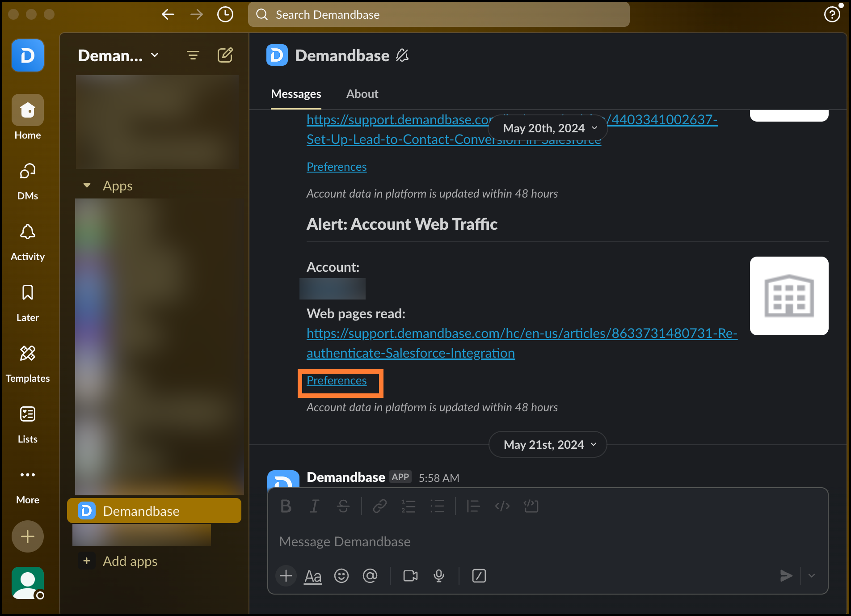Open the slash shortcuts icon
The height and width of the screenshot is (616, 851).
tap(479, 576)
